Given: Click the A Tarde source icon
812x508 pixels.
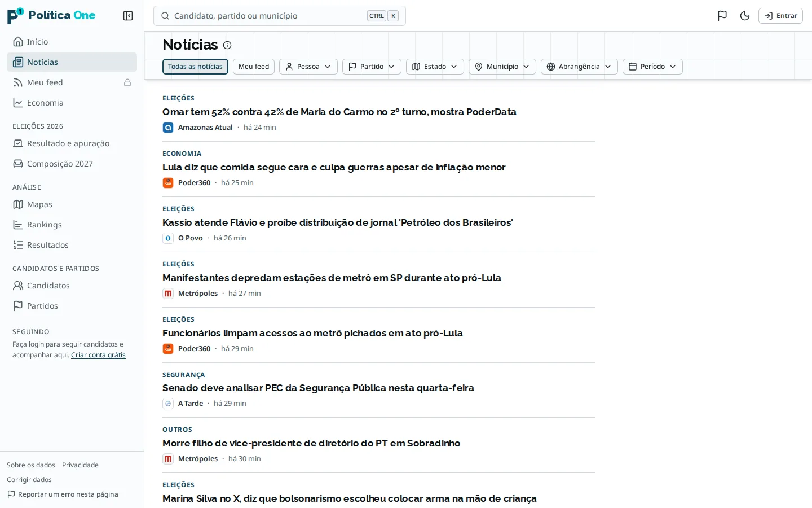Looking at the screenshot, I should click(x=168, y=404).
